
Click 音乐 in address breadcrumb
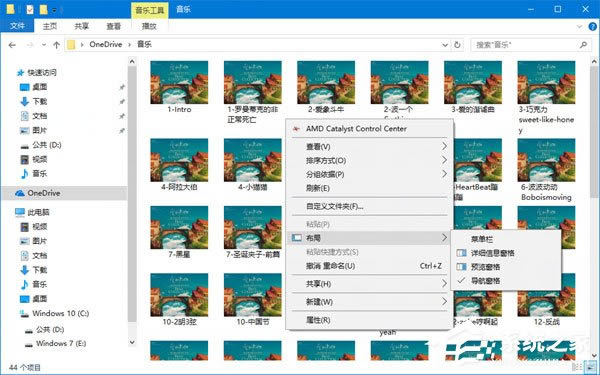144,44
